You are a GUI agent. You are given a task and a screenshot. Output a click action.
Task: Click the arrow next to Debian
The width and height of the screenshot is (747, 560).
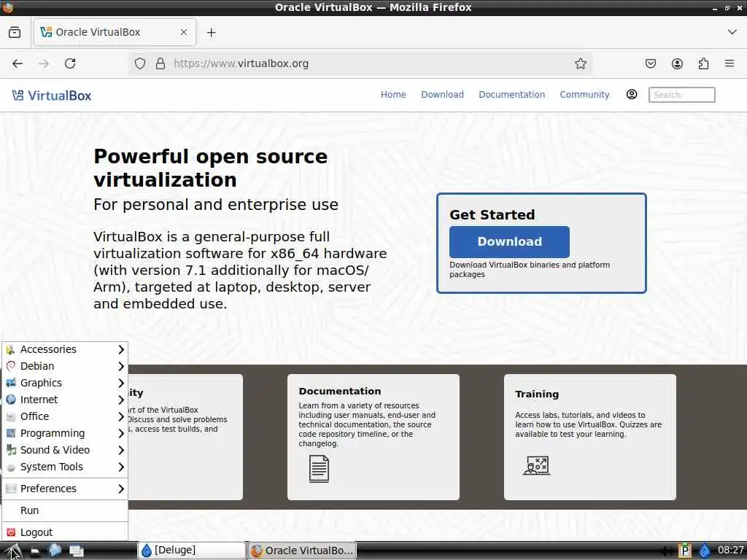pos(121,366)
